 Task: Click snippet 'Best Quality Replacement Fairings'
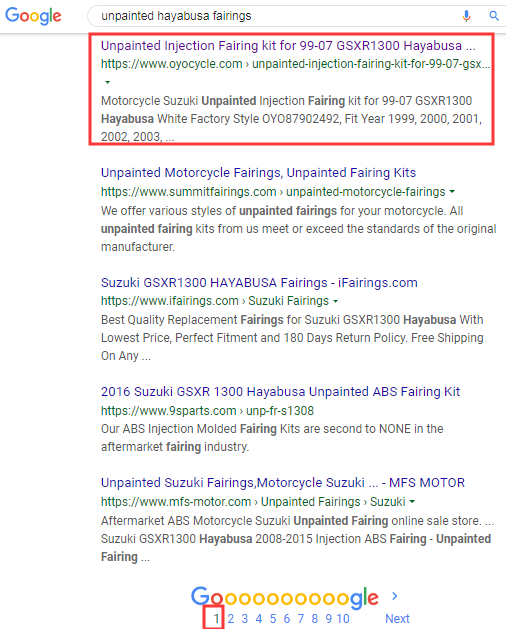tap(292, 338)
